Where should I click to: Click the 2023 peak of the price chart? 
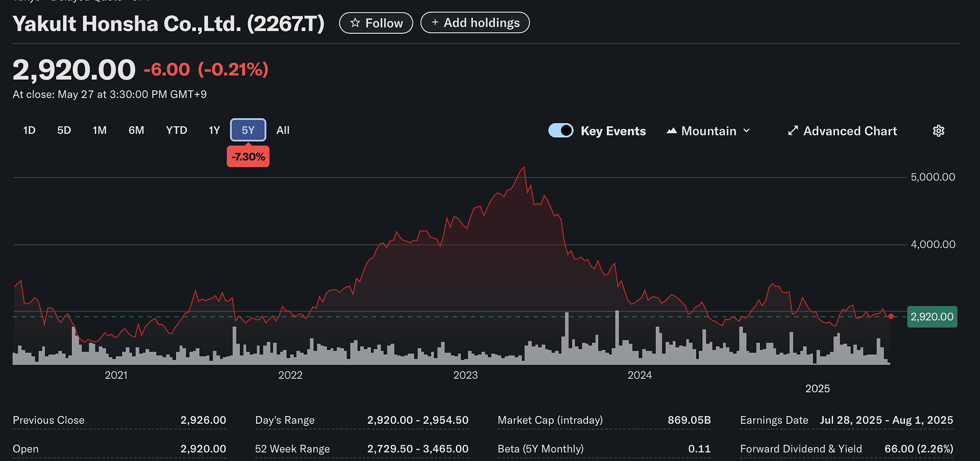524,168
